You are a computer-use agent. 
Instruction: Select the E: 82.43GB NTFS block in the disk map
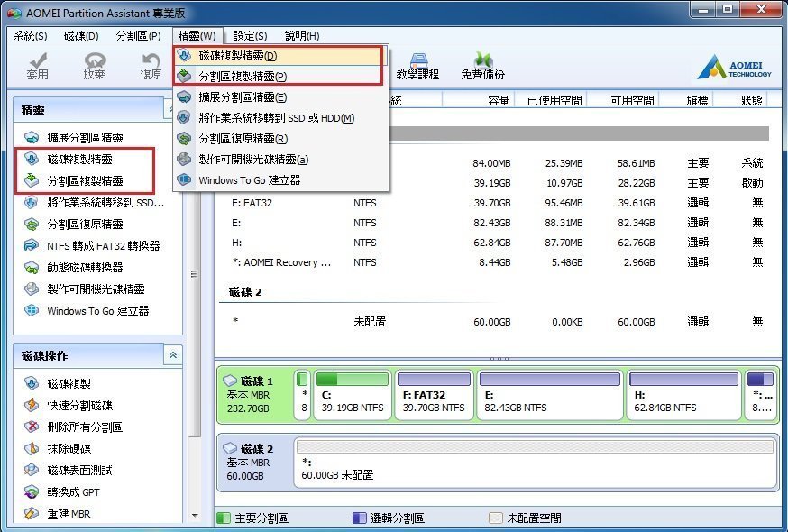(x=550, y=394)
